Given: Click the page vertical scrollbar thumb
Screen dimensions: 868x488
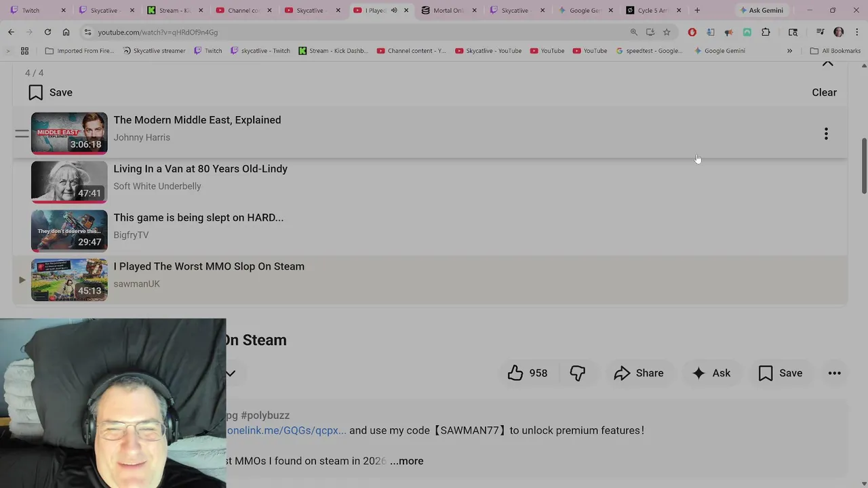Looking at the screenshot, I should tap(863, 165).
